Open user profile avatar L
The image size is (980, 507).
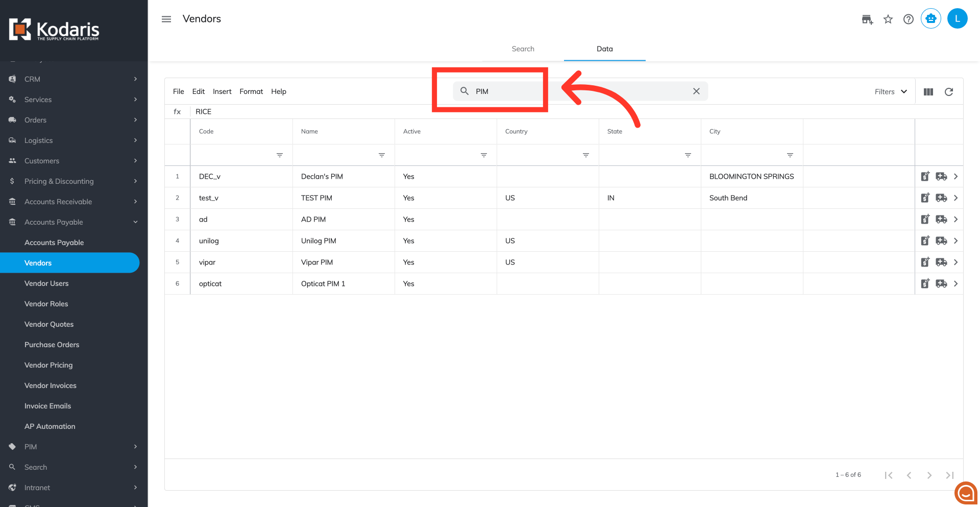coord(958,19)
